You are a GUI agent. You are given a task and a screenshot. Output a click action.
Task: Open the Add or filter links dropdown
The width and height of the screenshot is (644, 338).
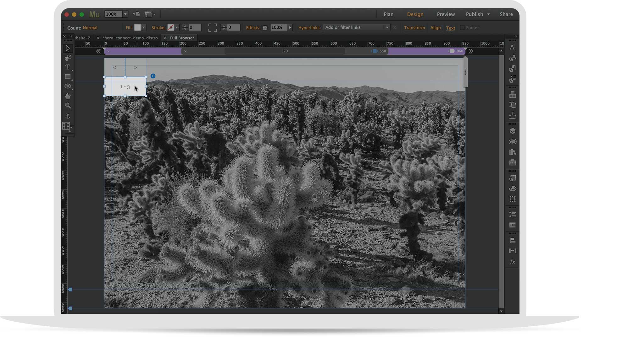tap(387, 28)
